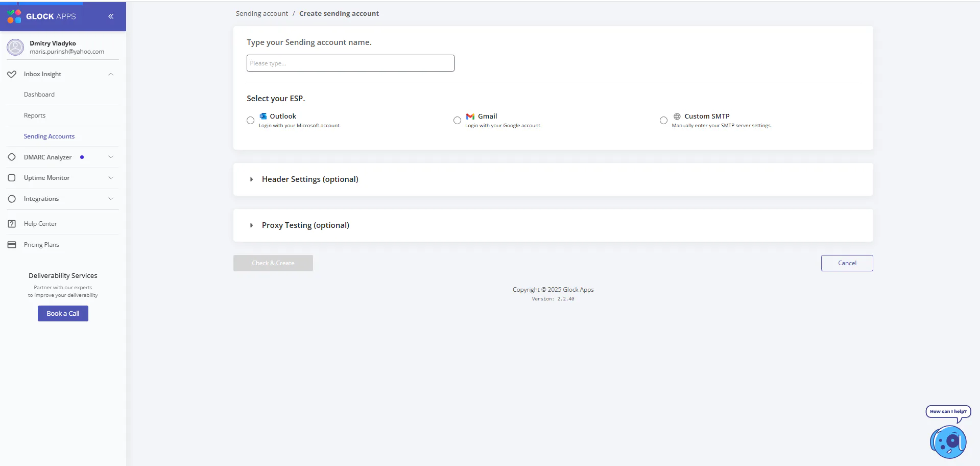Viewport: 980px width, 466px height.
Task: Click the Pricing Plans card icon
Action: [x=12, y=245]
